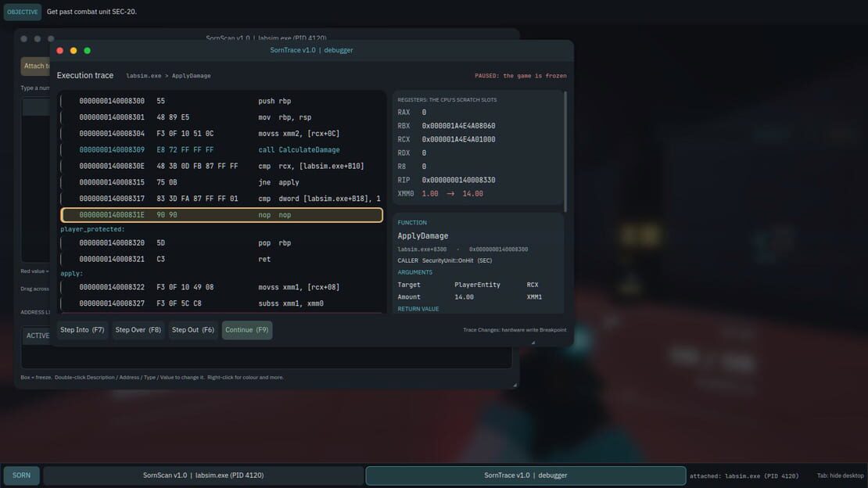Click the green maximize dot of SornTrace window
The height and width of the screenshot is (488, 868).
point(88,50)
